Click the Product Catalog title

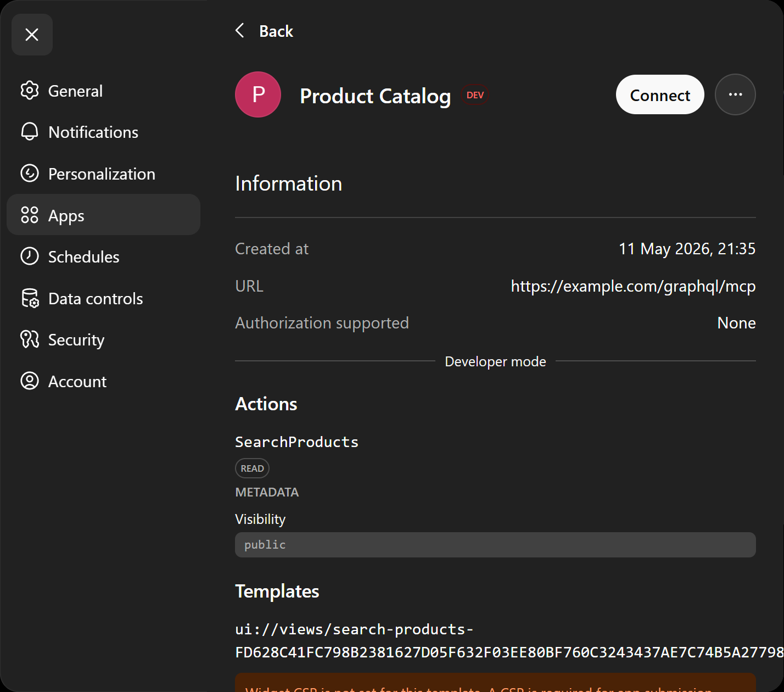(375, 96)
